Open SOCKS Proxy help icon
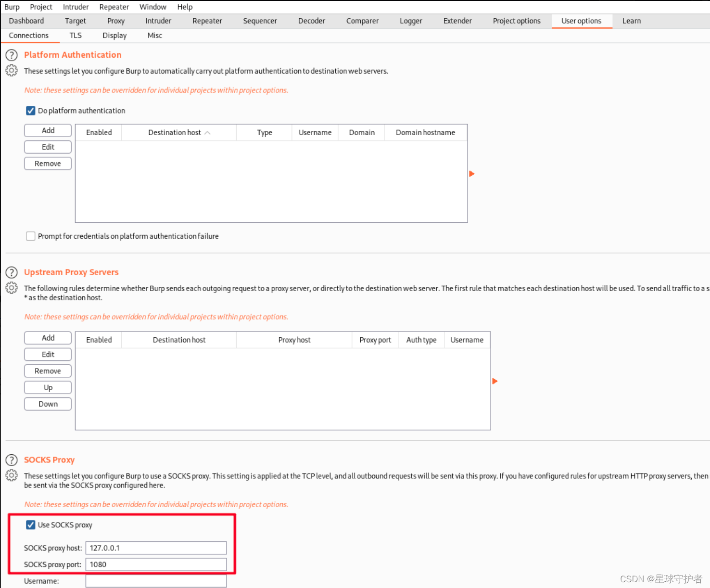The height and width of the screenshot is (588, 710). point(12,460)
